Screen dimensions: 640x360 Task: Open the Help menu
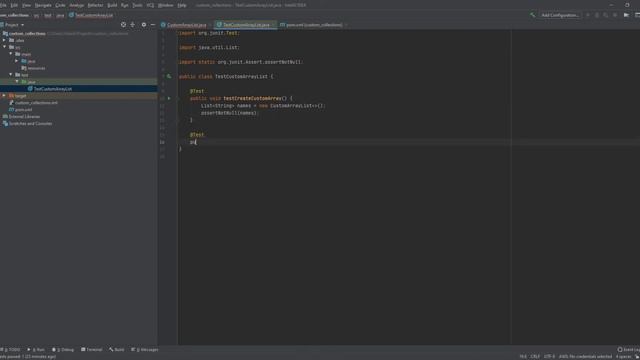point(182,5)
